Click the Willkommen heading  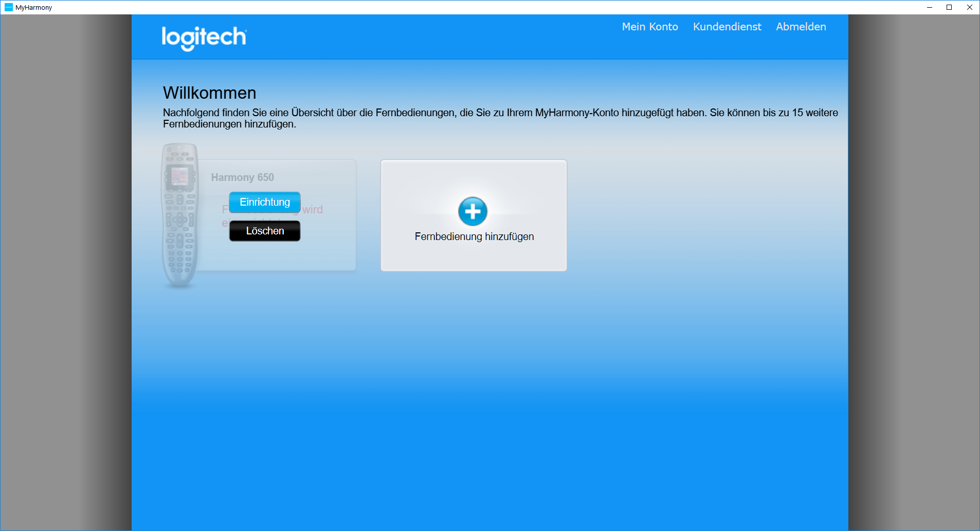209,93
